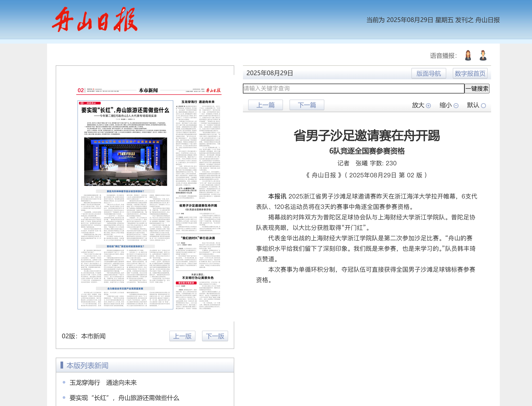Click source line 《舟山日报》第 02 版
532x406 pixels.
(367, 175)
